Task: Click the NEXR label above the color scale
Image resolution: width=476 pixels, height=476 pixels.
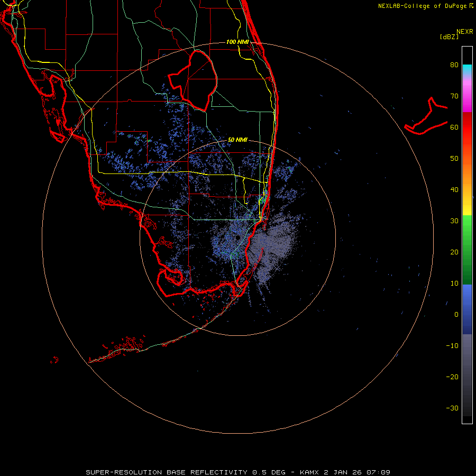Action: (x=465, y=32)
